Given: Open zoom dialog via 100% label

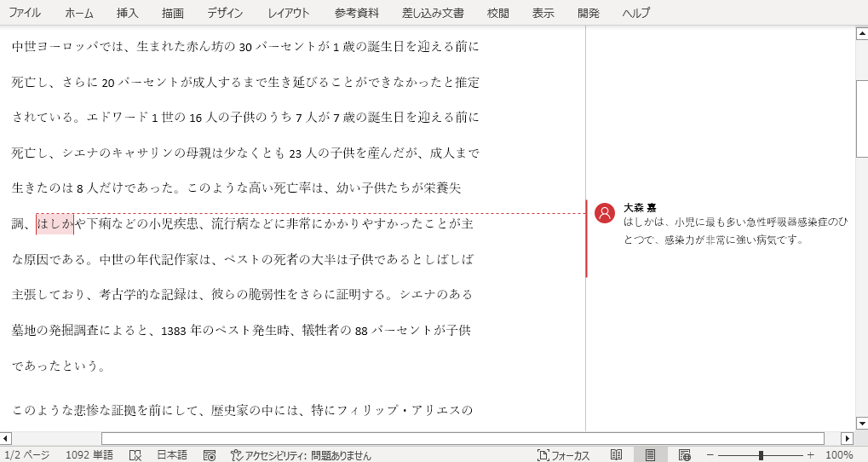Looking at the screenshot, I should click(x=839, y=455).
